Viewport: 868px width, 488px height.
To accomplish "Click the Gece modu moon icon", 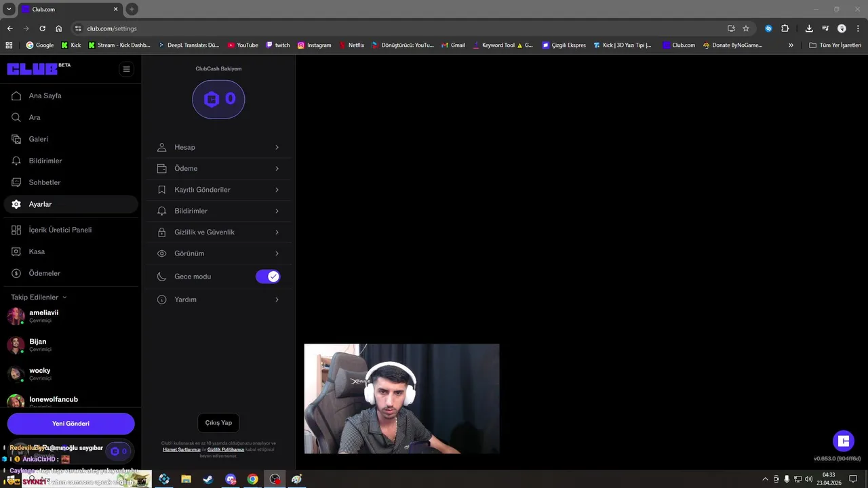I will 161,277.
